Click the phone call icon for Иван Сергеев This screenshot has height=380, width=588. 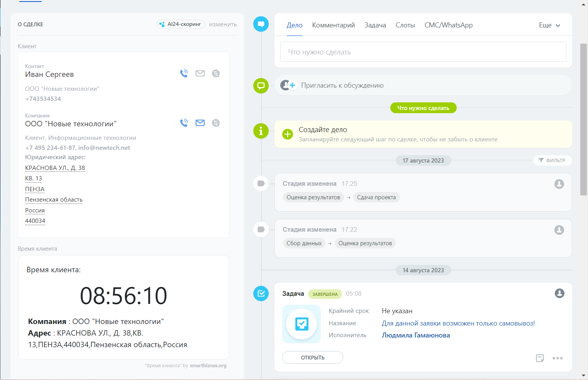pyautogui.click(x=184, y=73)
